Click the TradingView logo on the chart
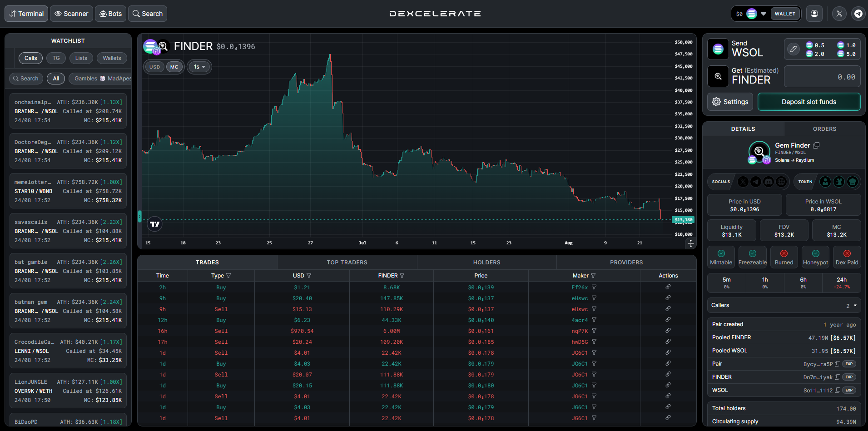The height and width of the screenshot is (431, 868). [x=155, y=224]
